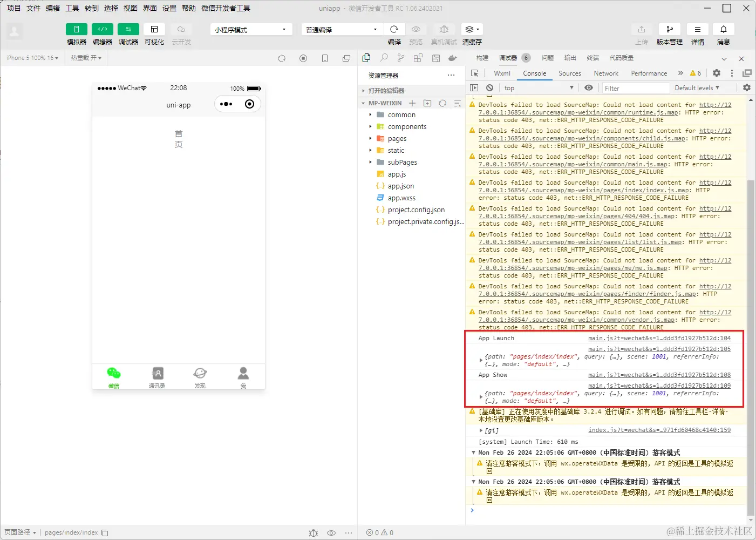Open the search icon in editor sidebar
This screenshot has height=540, width=756.
click(x=384, y=58)
